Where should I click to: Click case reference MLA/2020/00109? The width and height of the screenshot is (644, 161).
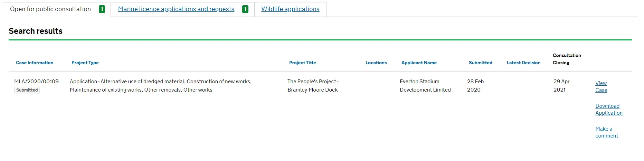36,82
